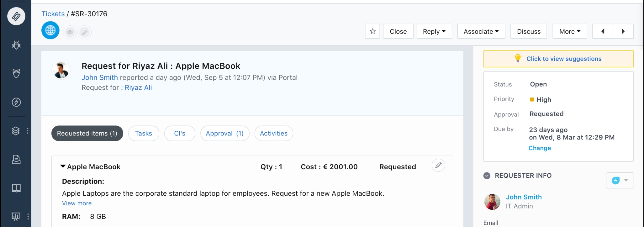
Task: Collapse the Apple MacBook item details
Action: 63,166
